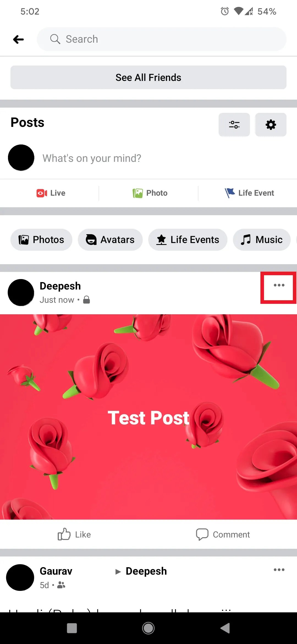Select the Music filter chip
The height and width of the screenshot is (644, 297).
(x=262, y=240)
